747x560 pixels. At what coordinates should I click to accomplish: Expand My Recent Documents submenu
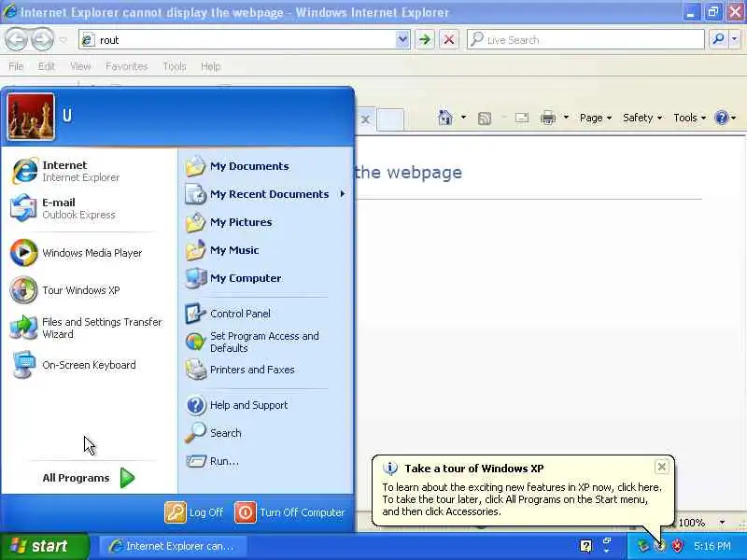(266, 194)
